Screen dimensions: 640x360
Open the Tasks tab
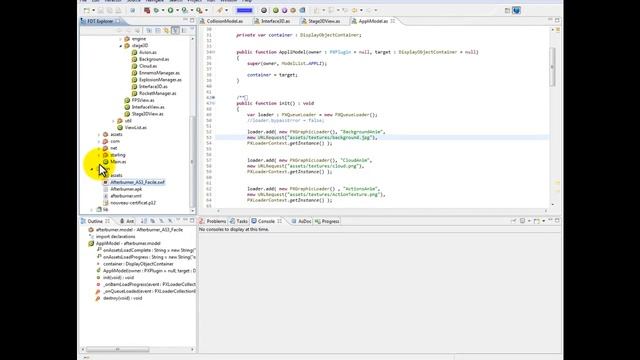click(239, 221)
